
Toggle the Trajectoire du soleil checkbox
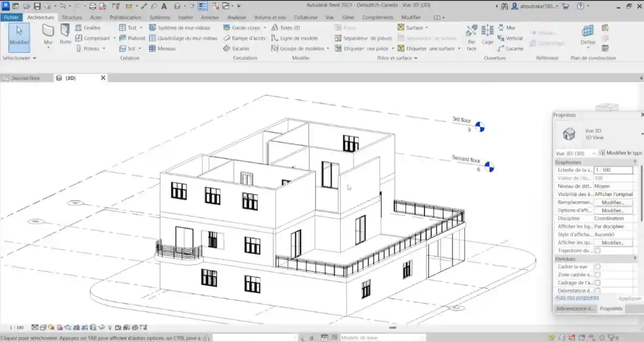pos(597,250)
